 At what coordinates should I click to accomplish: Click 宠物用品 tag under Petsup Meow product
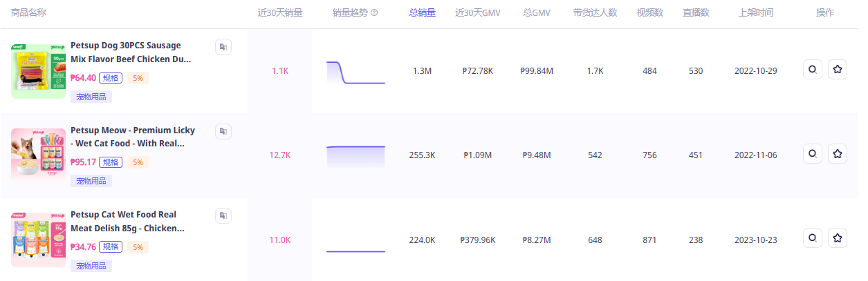[91, 181]
